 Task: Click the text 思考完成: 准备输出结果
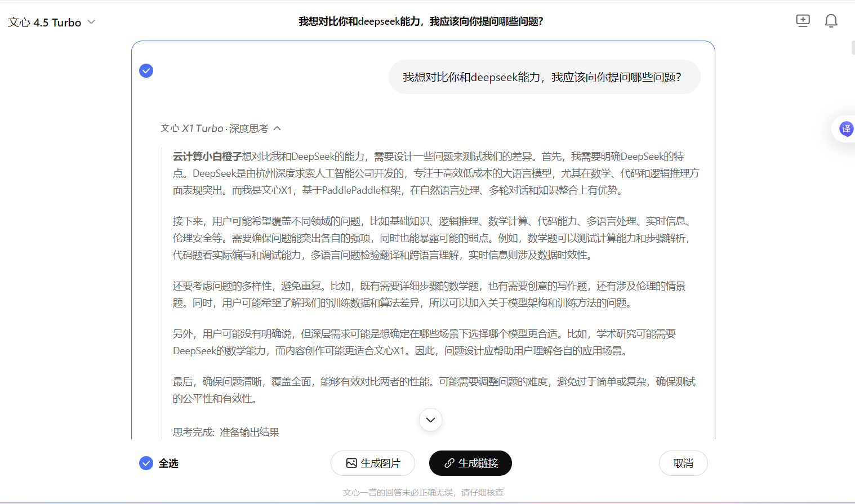[226, 432]
